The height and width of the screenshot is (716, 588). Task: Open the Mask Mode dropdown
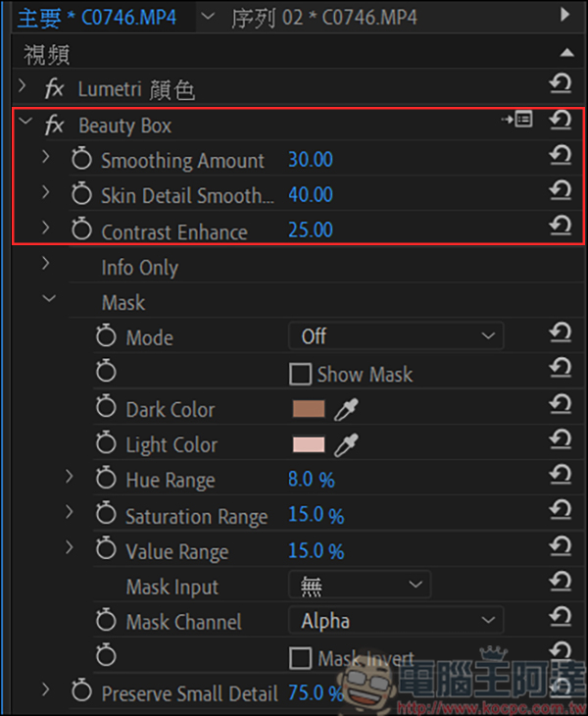tap(396, 336)
